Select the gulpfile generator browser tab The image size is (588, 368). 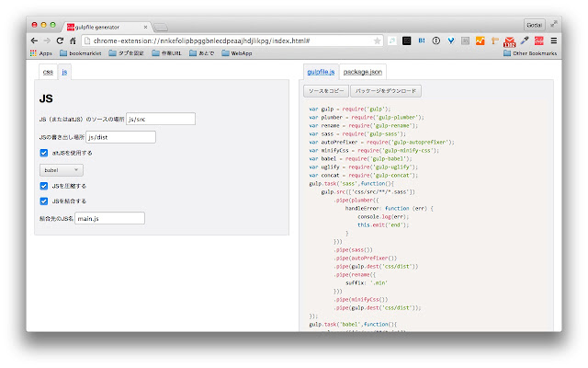tap(107, 27)
